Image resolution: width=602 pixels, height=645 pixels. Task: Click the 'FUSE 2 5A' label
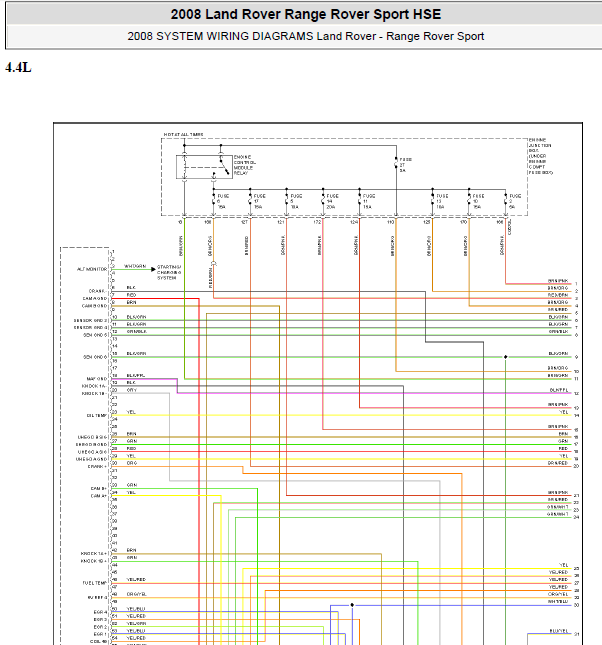click(x=515, y=202)
